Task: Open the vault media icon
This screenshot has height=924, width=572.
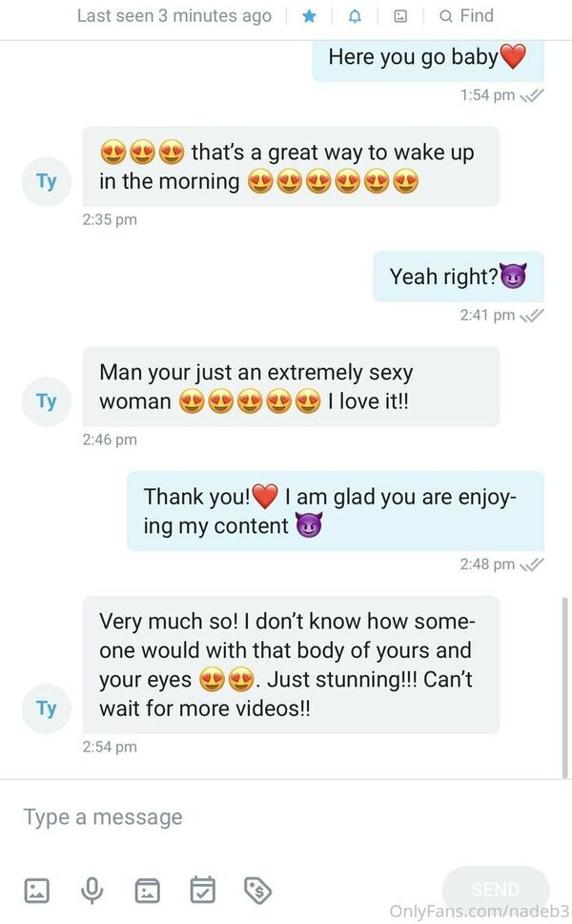Action: 147,890
